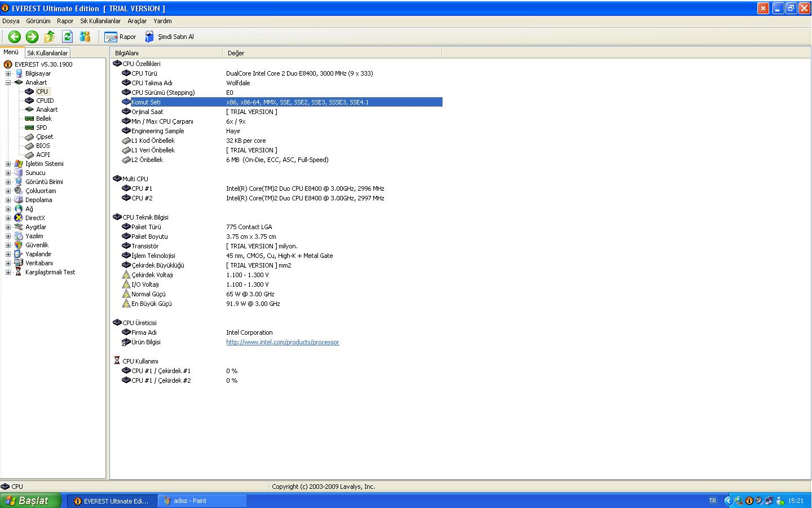Expand the Çokluortam tree node

[x=8, y=191]
